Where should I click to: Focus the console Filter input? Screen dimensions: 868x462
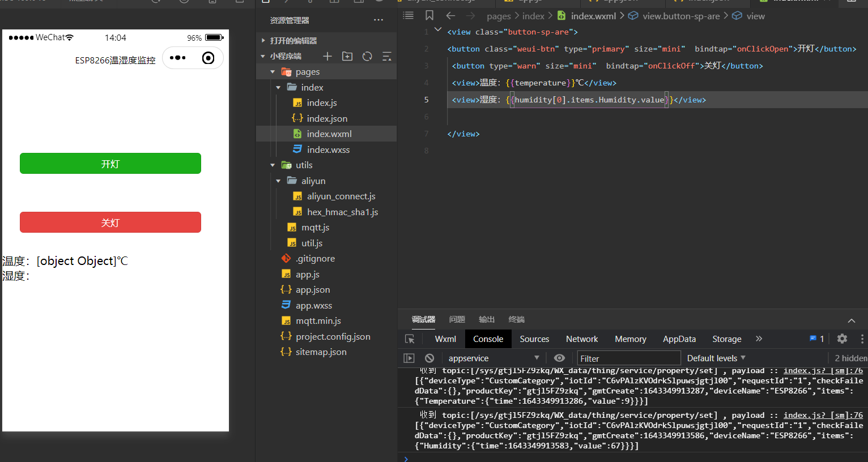[628, 358]
